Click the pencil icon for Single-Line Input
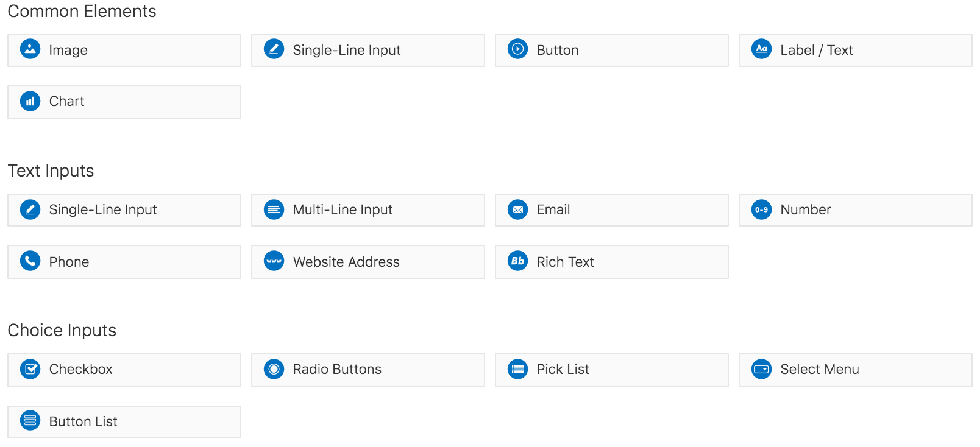This screenshot has height=447, width=980. click(x=274, y=50)
